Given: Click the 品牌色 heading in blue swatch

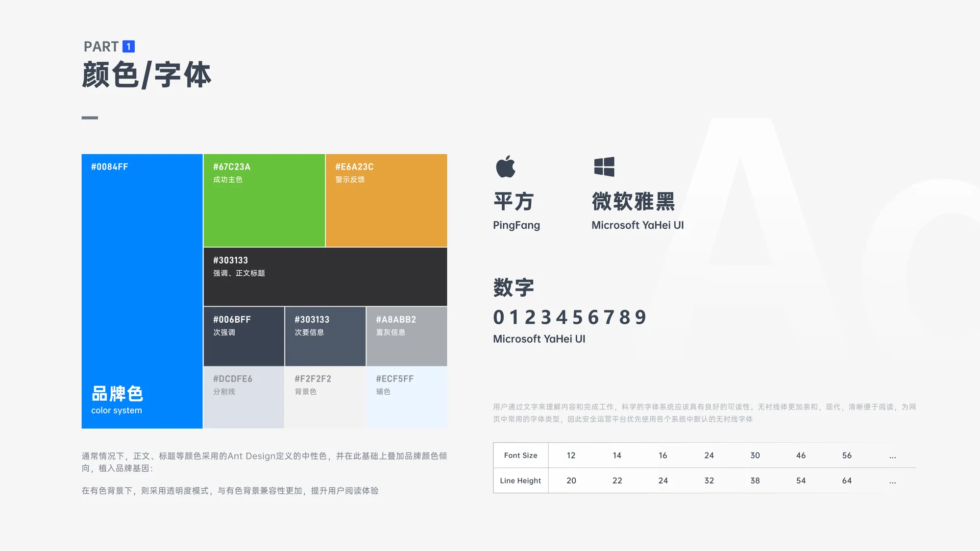Looking at the screenshot, I should [117, 394].
